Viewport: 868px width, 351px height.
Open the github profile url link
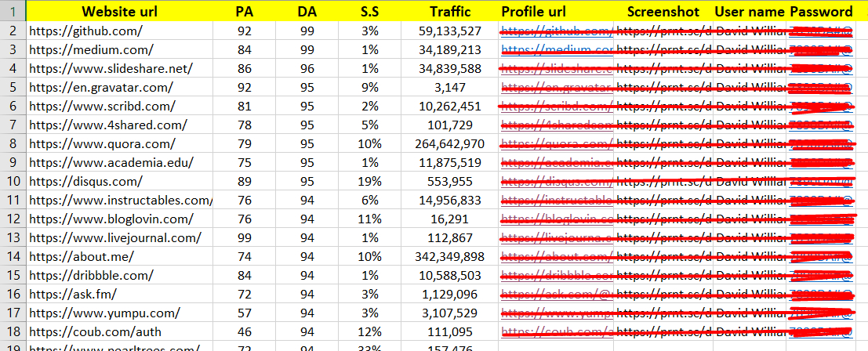coord(557,31)
